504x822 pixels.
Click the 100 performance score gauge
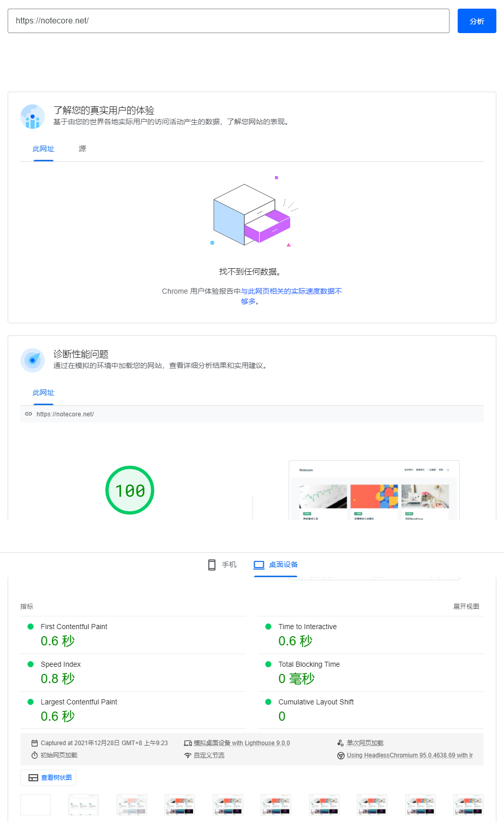[130, 490]
